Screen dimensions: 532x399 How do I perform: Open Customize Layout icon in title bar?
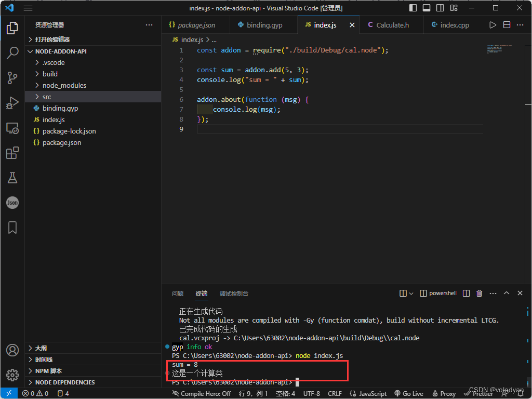454,8
